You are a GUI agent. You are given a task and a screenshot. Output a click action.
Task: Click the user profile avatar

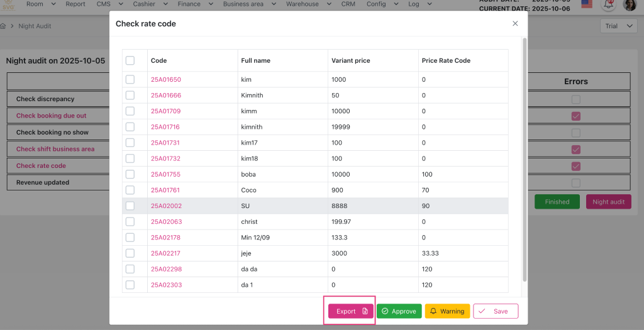pyautogui.click(x=630, y=5)
